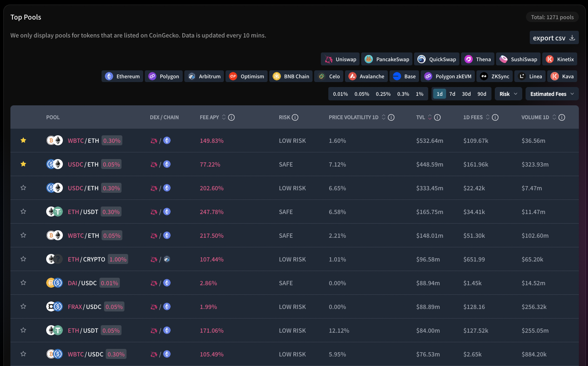Click 1D Fees info icon
This screenshot has height=366, width=588.
(495, 117)
